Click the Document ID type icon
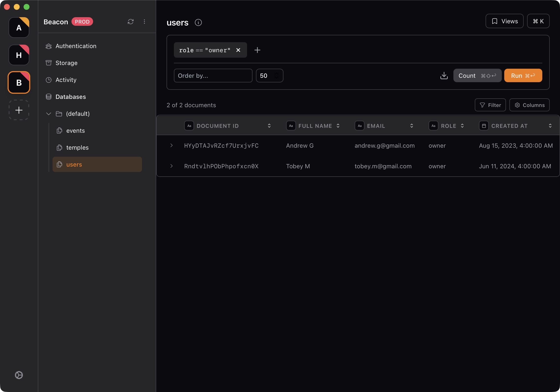560x392 pixels. point(189,126)
